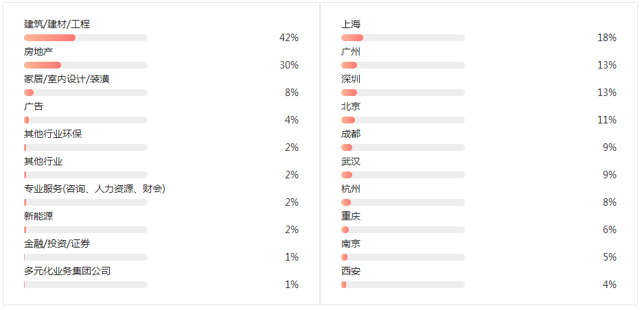Click the 武汉 progress bar
644x310 pixels.
tap(403, 175)
